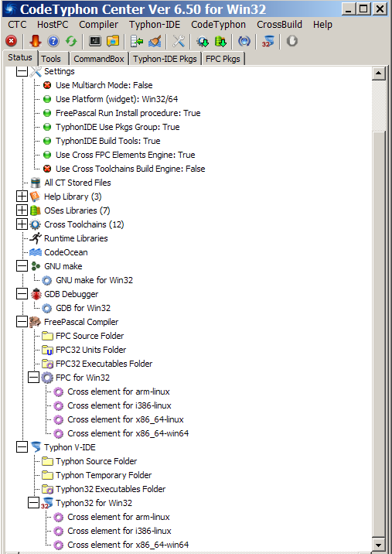Open the CTC menu
The width and height of the screenshot is (392, 554).
tap(17, 25)
